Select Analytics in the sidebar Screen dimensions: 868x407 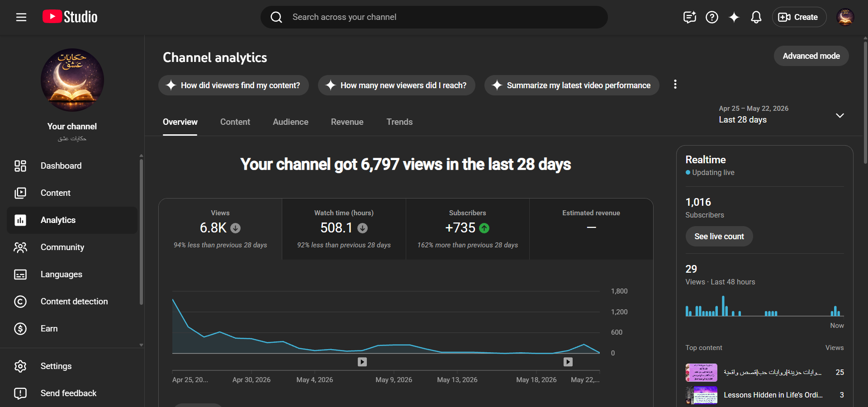tap(72, 220)
